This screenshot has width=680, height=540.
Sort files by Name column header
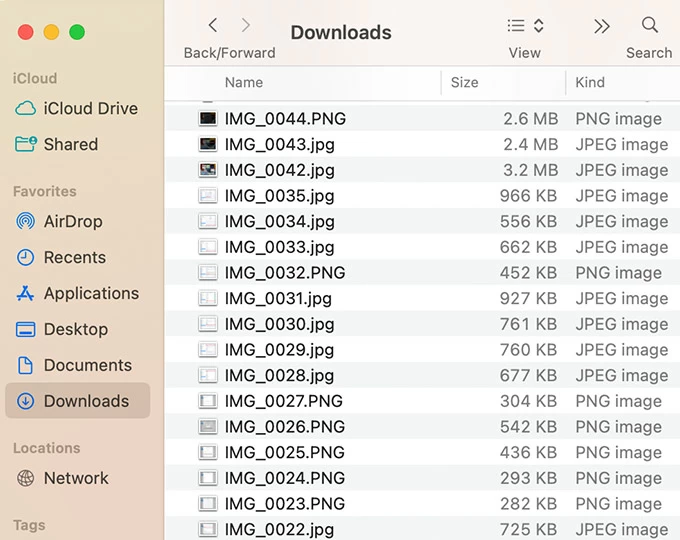244,83
